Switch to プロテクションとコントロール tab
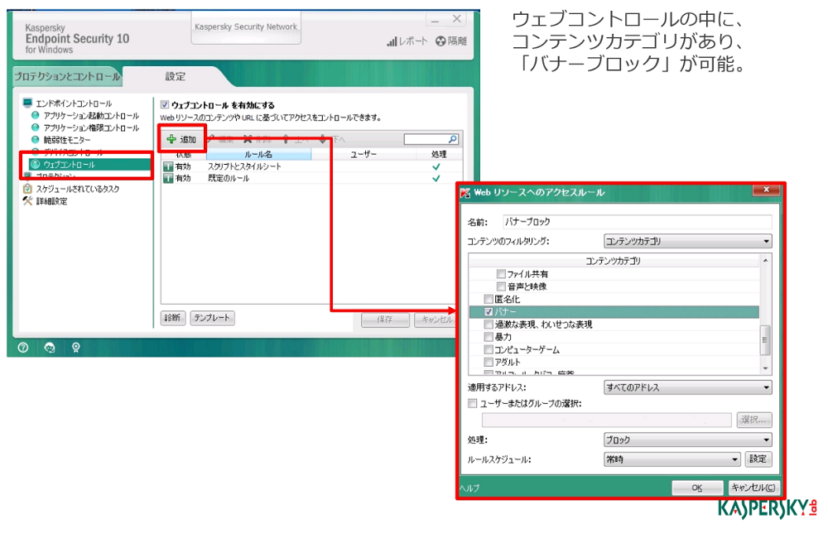The width and height of the screenshot is (828, 538). (68, 77)
